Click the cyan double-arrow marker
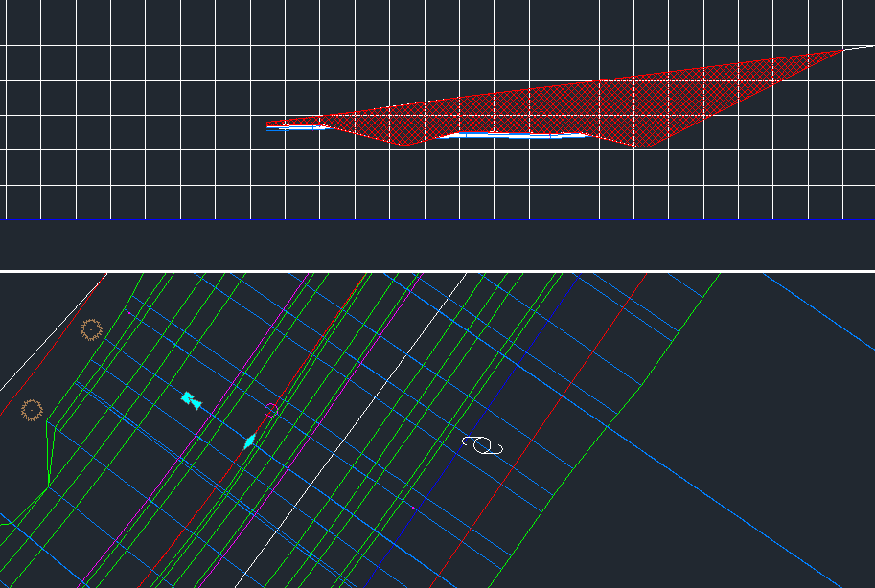The width and height of the screenshot is (875, 588). tap(191, 400)
